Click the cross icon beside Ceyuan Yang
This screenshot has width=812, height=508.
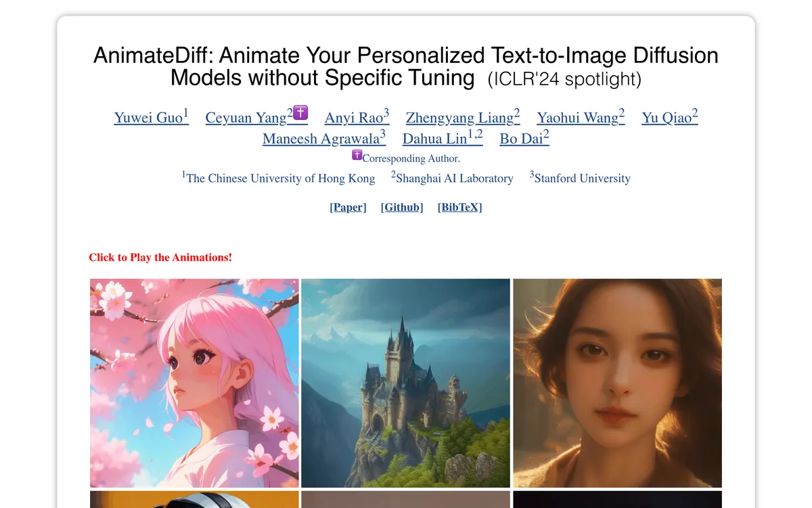300,113
